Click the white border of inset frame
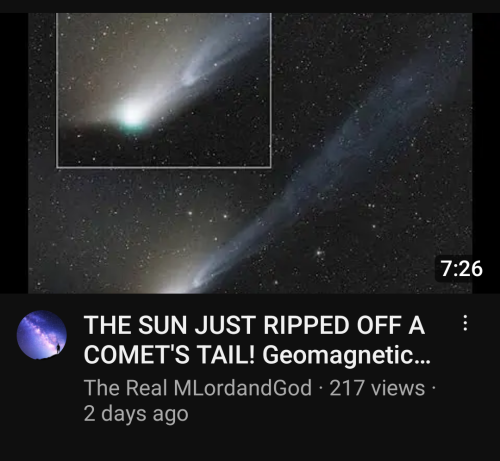The image size is (500, 461). point(164,167)
